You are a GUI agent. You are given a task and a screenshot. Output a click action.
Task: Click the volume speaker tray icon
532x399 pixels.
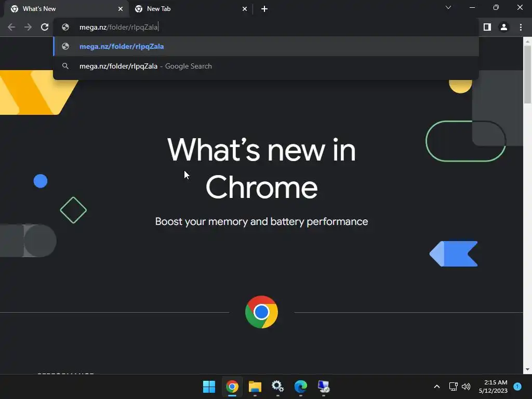(466, 387)
